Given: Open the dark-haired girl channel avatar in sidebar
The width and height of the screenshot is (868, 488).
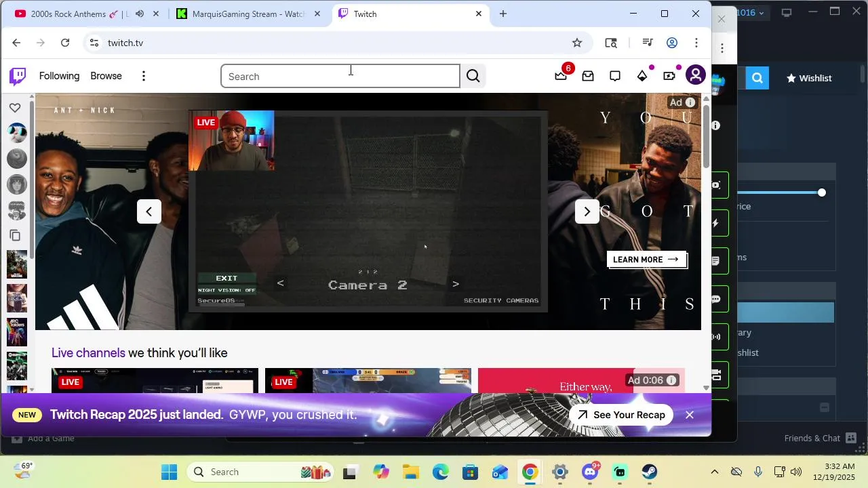Looking at the screenshot, I should coord(17,184).
